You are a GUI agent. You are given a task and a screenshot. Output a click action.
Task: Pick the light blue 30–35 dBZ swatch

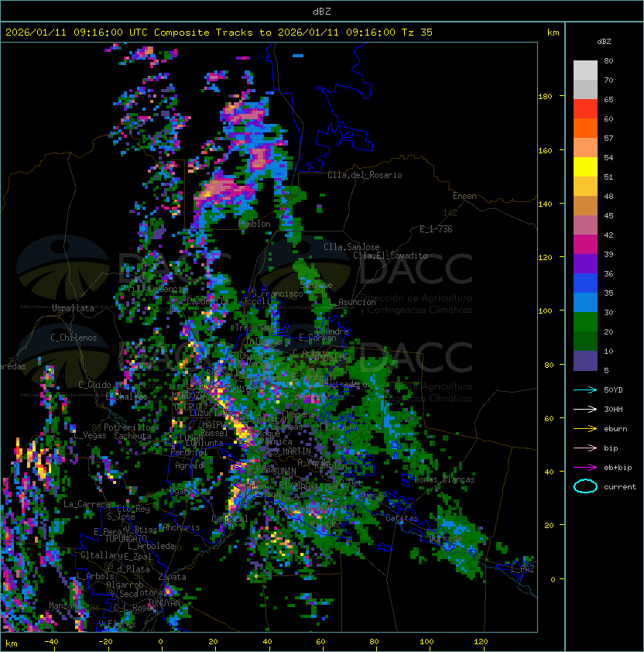585,303
